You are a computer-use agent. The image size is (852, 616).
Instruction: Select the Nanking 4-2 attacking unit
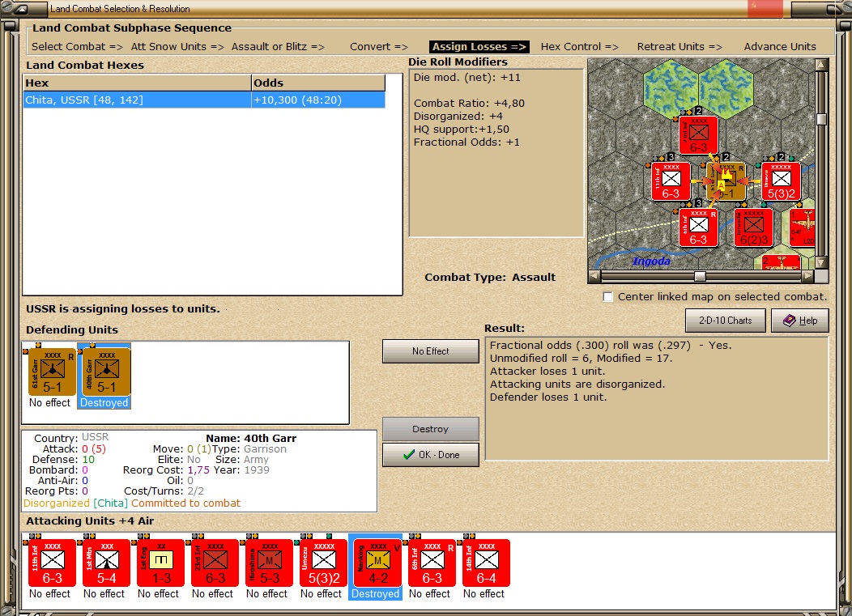point(377,563)
